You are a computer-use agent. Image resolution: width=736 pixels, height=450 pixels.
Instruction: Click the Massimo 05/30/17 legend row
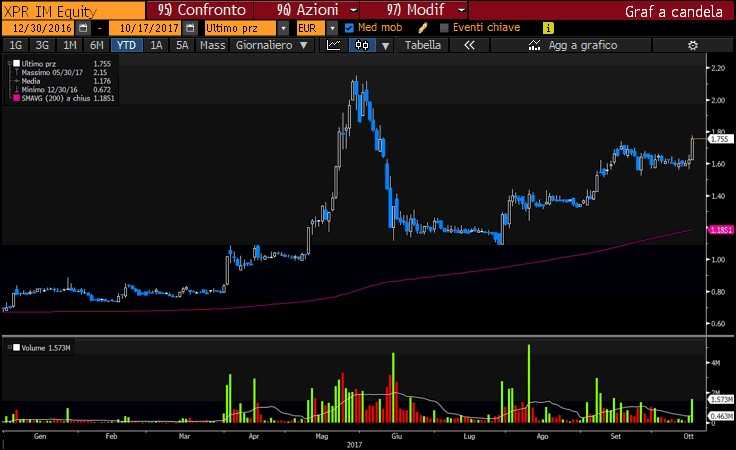click(62, 72)
